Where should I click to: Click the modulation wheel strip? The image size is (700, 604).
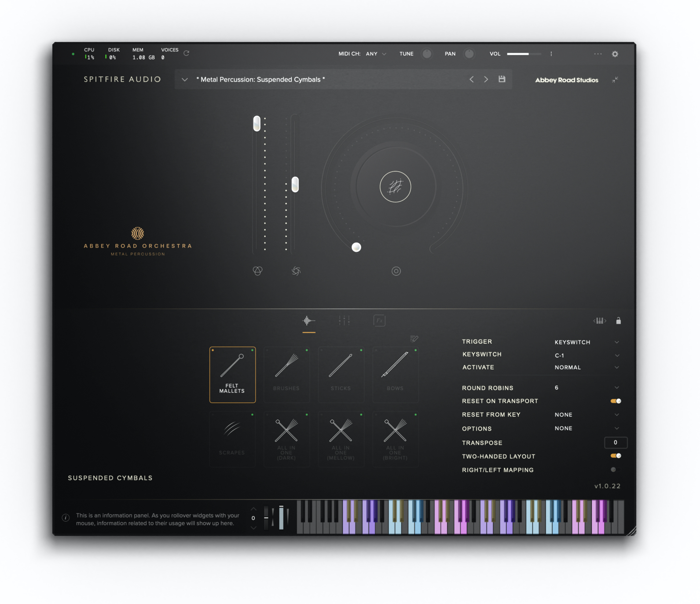(281, 518)
